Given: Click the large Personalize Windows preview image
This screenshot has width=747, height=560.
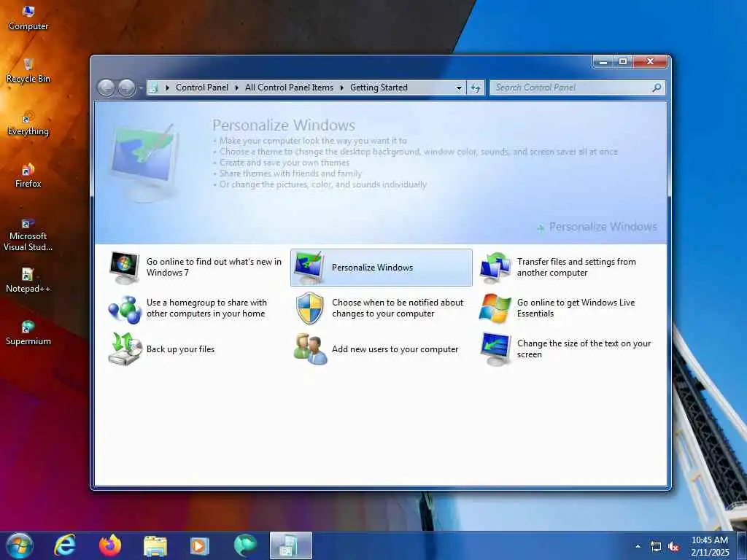Looking at the screenshot, I should 145,162.
